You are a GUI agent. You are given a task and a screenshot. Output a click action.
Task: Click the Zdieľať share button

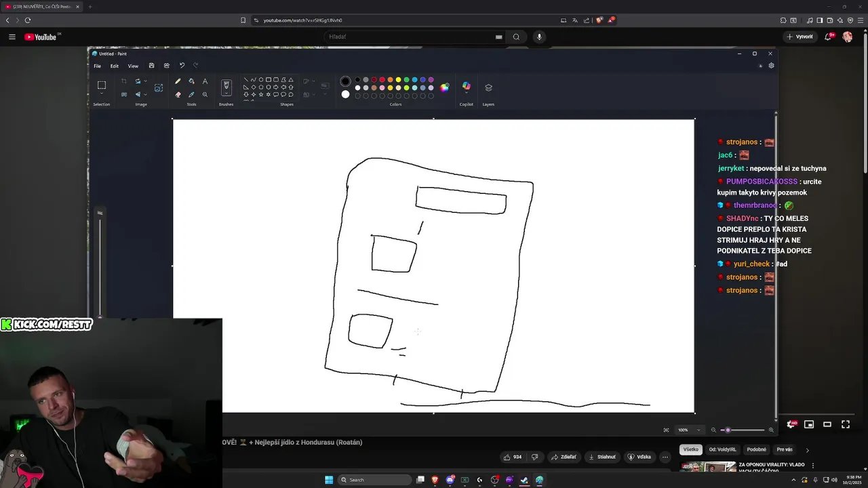pos(564,457)
